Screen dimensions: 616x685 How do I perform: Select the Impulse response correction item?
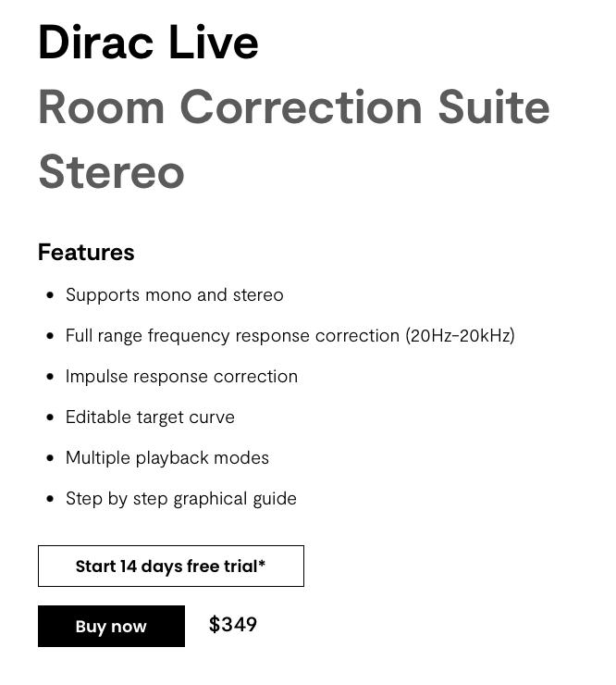(181, 376)
